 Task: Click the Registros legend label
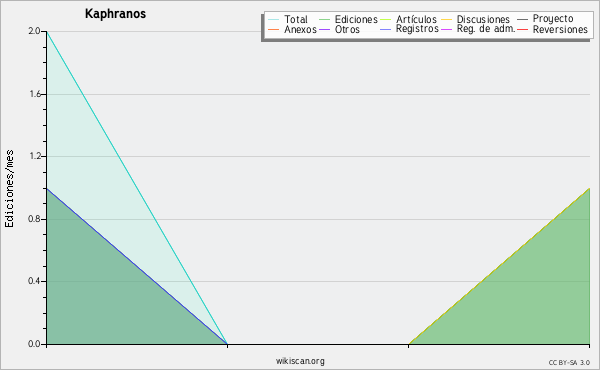coord(417,29)
